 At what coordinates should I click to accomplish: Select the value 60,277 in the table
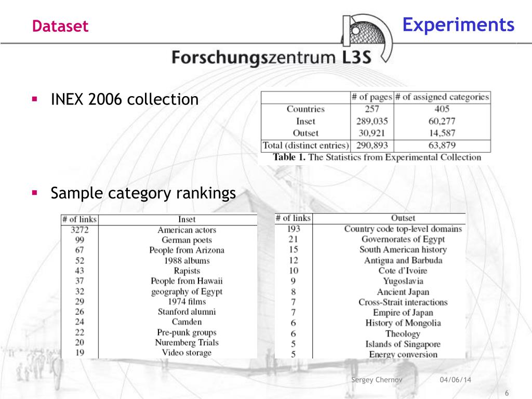tap(442, 121)
